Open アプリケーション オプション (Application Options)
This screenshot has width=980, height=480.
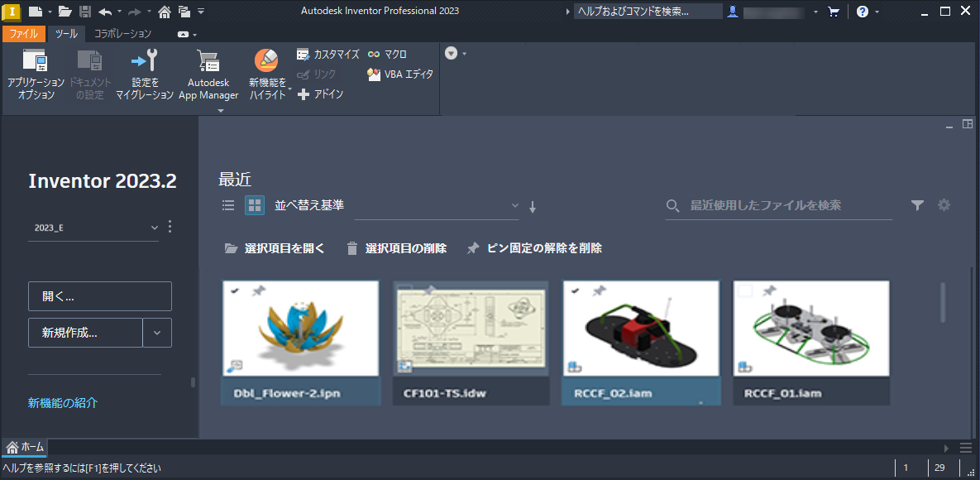coord(36,74)
